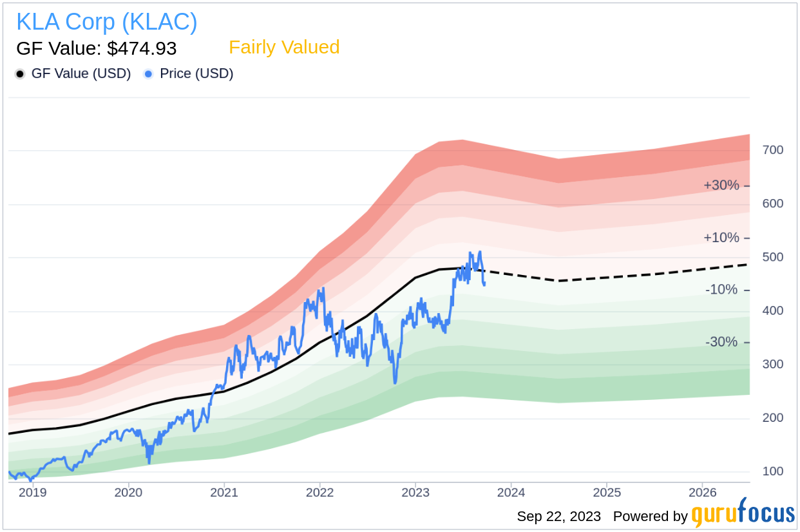Click the black GF Value legend dot
The width and height of the screenshot is (800, 532).
(x=20, y=74)
